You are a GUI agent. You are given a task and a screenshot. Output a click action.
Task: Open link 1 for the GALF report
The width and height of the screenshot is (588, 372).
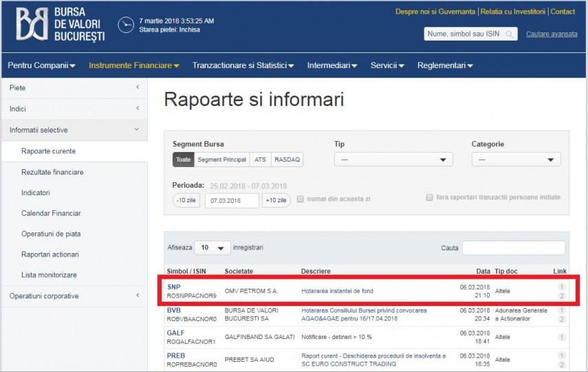[x=561, y=337]
